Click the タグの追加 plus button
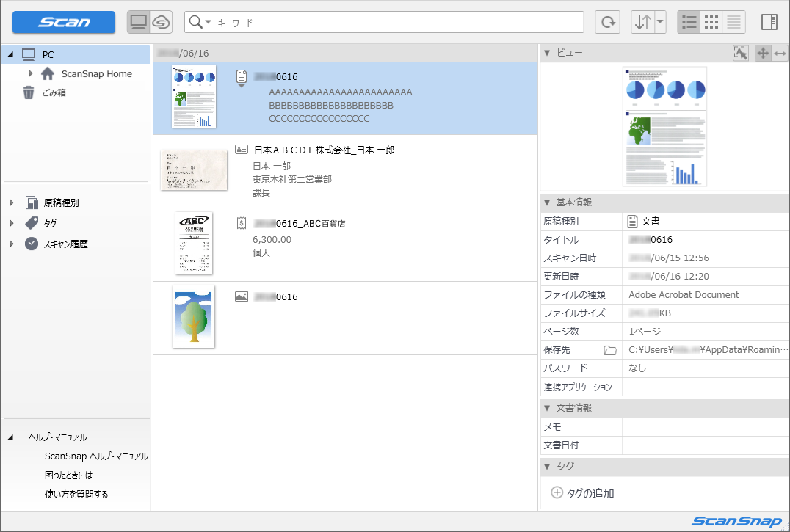Viewport: 790px width, 532px height. click(557, 492)
